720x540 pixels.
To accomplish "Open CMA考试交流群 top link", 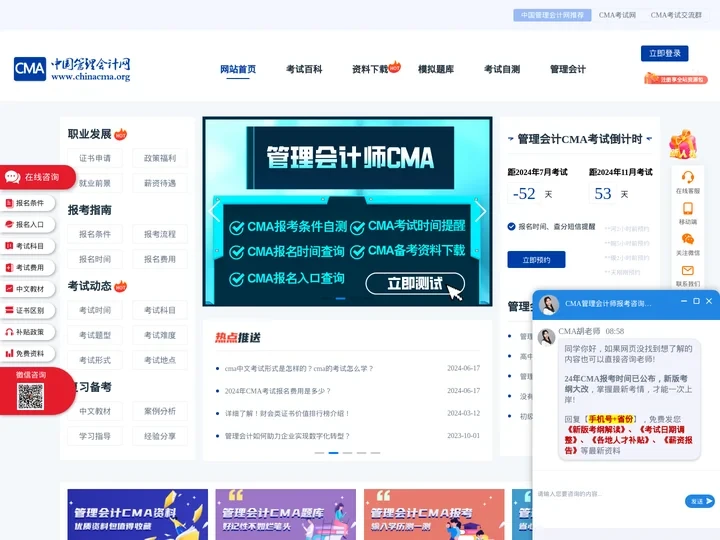I will point(676,15).
